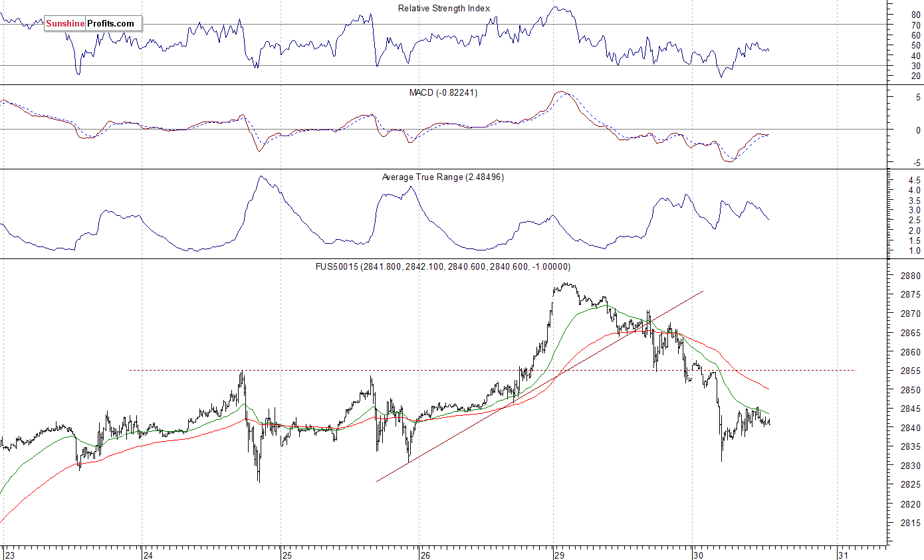Click the 30 date label on axis
924x560 pixels.
point(697,555)
